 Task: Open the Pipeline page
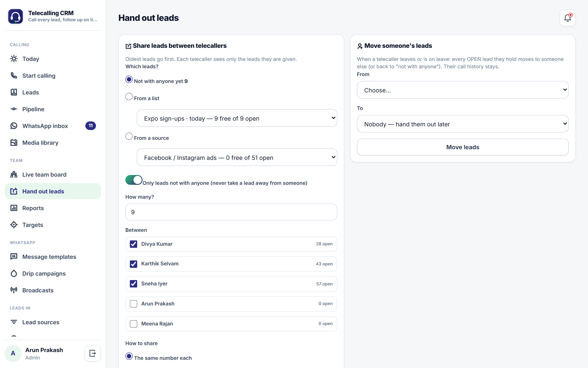click(x=53, y=109)
